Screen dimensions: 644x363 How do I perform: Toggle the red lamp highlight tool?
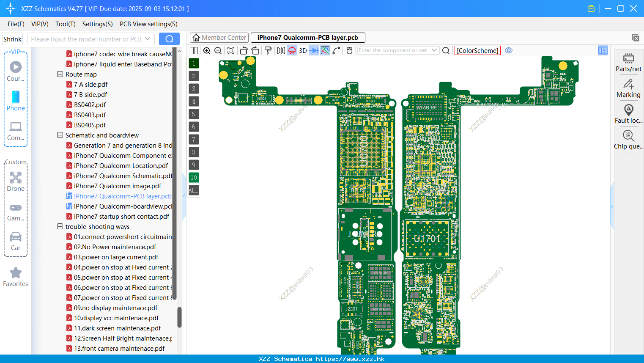(292, 50)
